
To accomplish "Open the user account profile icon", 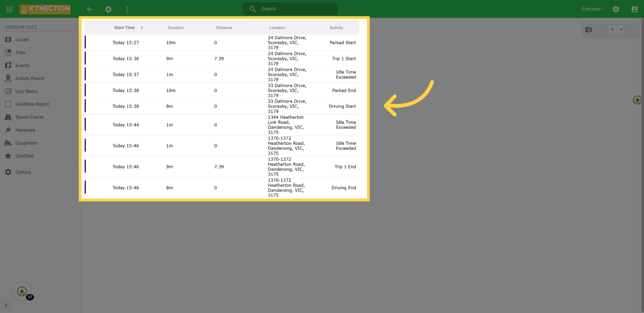I will pos(635,9).
